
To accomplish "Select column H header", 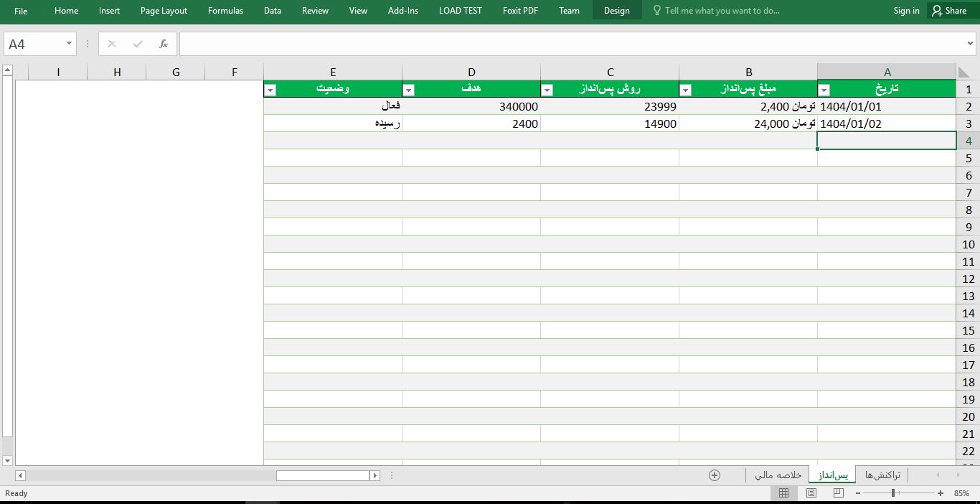I will click(x=117, y=72).
